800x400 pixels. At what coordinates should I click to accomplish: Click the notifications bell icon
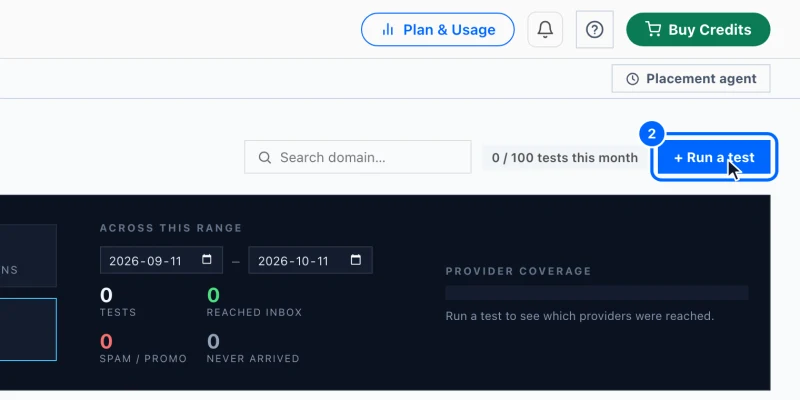[x=545, y=30]
